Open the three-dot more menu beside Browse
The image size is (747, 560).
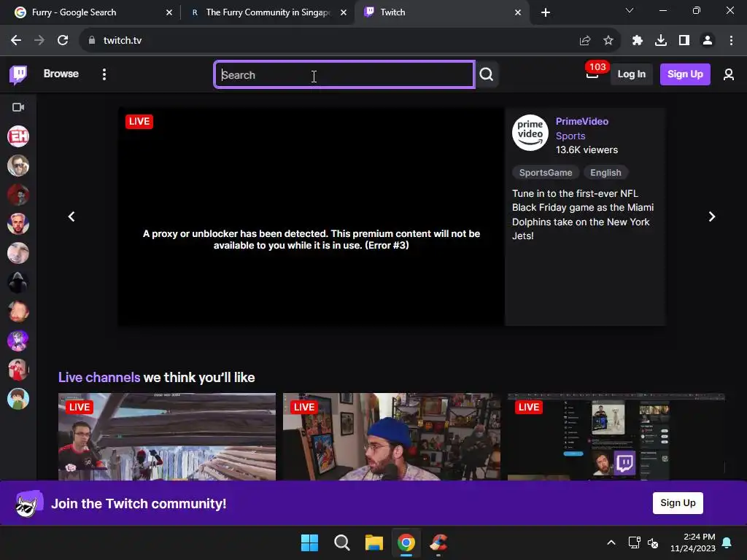pyautogui.click(x=104, y=74)
